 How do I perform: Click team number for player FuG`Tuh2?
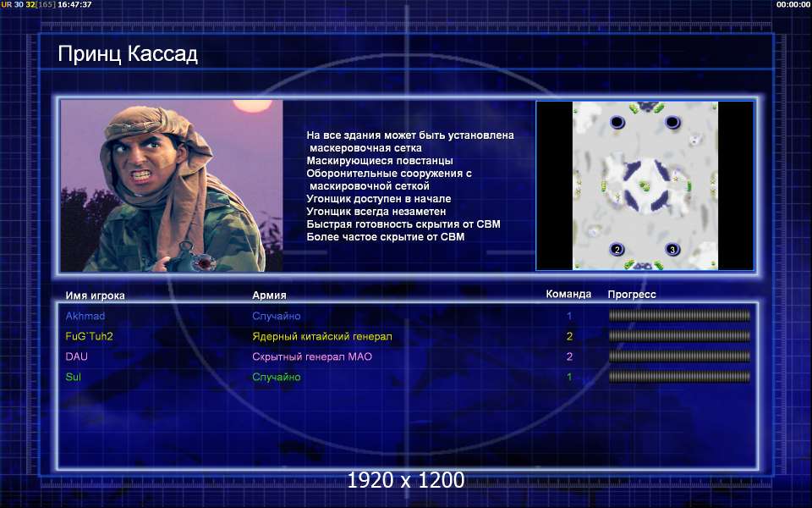(569, 336)
